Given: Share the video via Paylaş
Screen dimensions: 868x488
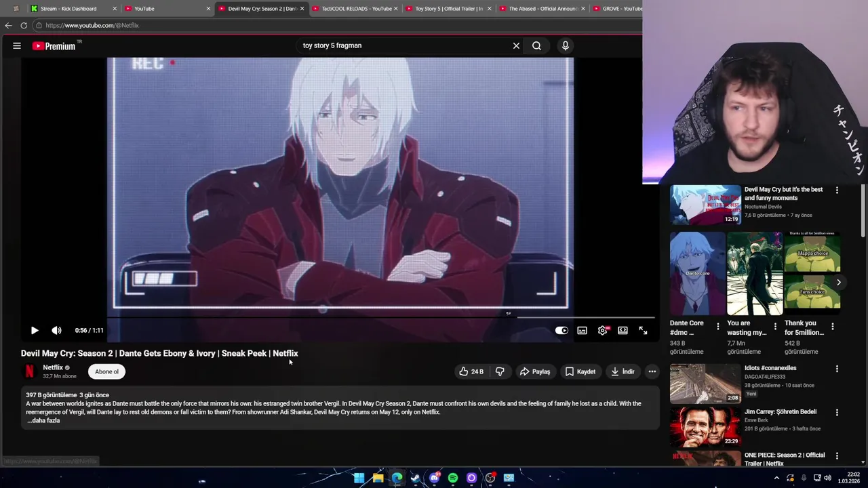Looking at the screenshot, I should (x=534, y=371).
